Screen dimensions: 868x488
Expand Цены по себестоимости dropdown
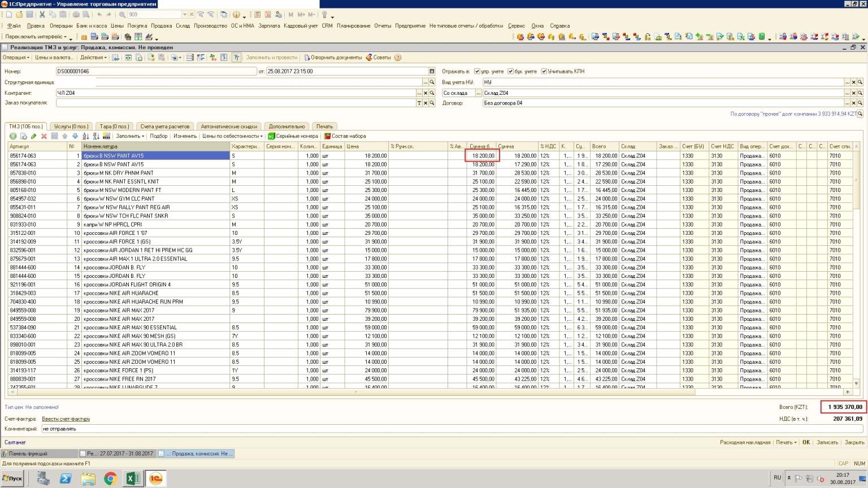coord(232,136)
